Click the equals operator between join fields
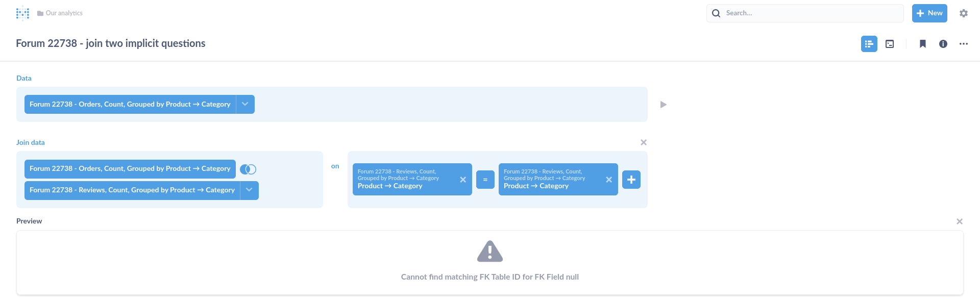Viewport: 980px width, 300px height. pyautogui.click(x=485, y=180)
